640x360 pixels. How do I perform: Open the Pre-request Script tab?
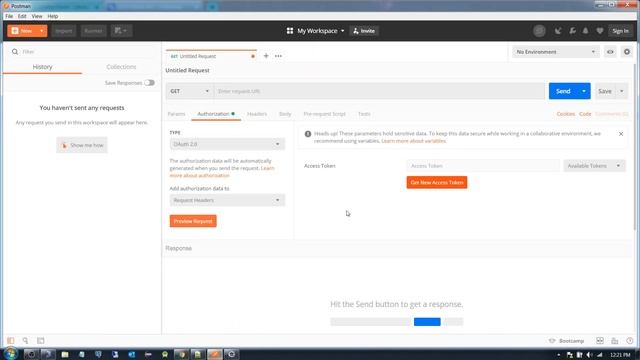pyautogui.click(x=324, y=114)
